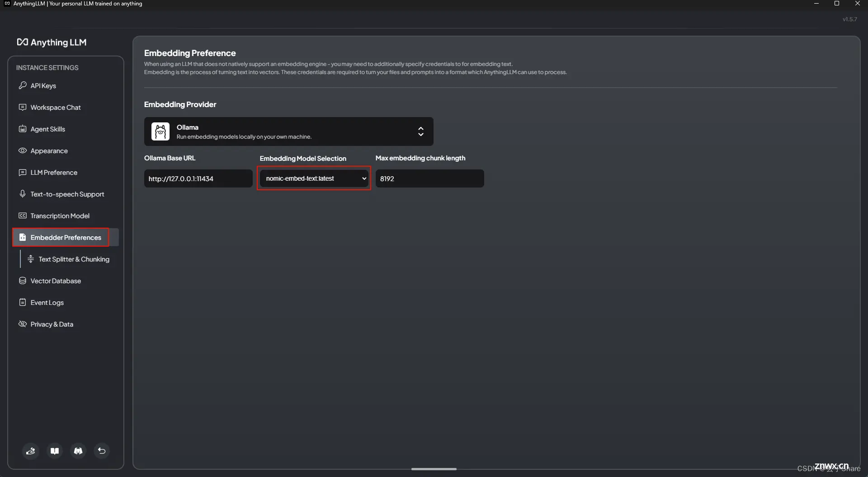Maximize the AnythingLLM window
Screen dimensions: 868x477
(x=837, y=4)
